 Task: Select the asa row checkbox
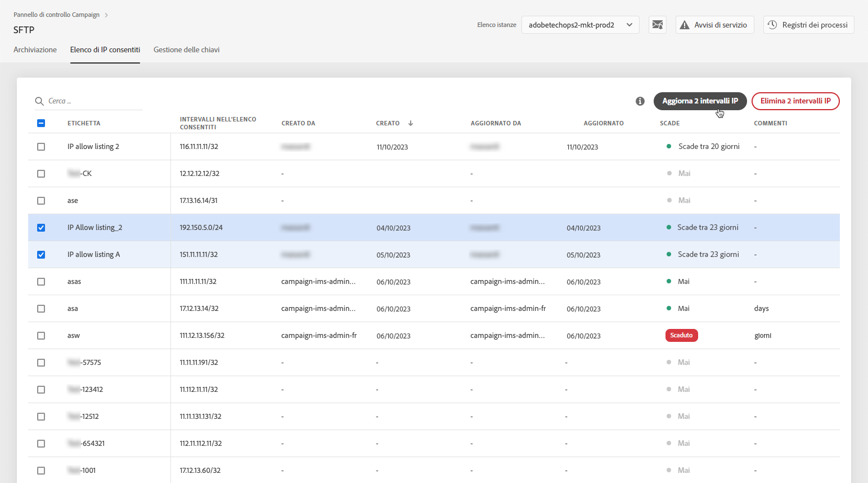tap(41, 309)
